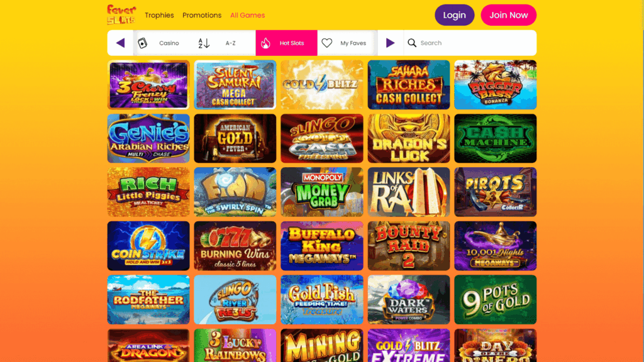Click the right arrow in category bar
644x362 pixels.
[390, 43]
